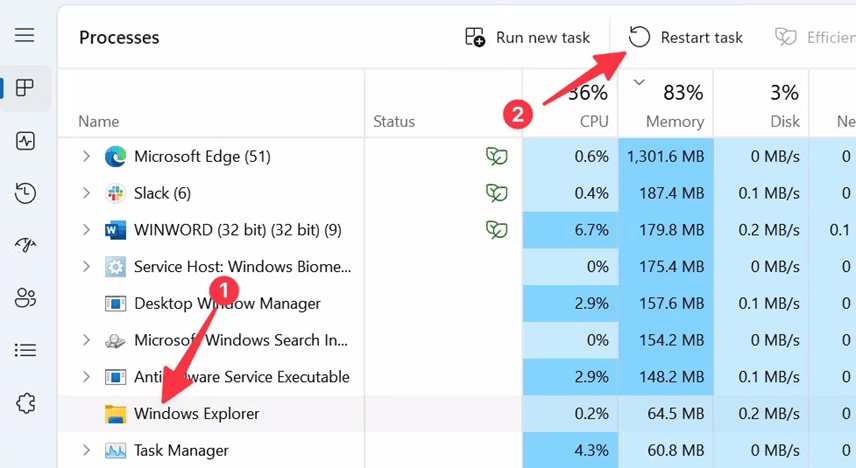Sort by the Name column header
Viewport: 856px width, 468px height.
point(99,121)
